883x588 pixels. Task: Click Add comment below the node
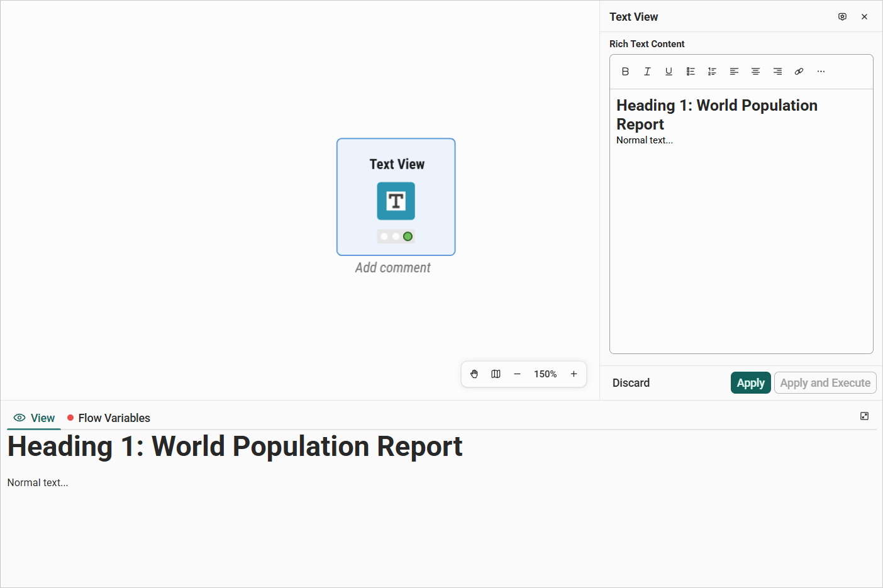(x=393, y=268)
